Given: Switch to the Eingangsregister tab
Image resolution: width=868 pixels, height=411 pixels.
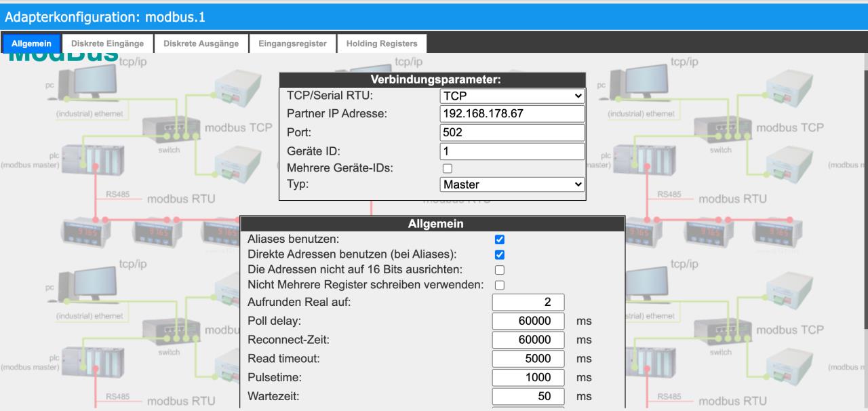Looking at the screenshot, I should click(x=292, y=43).
